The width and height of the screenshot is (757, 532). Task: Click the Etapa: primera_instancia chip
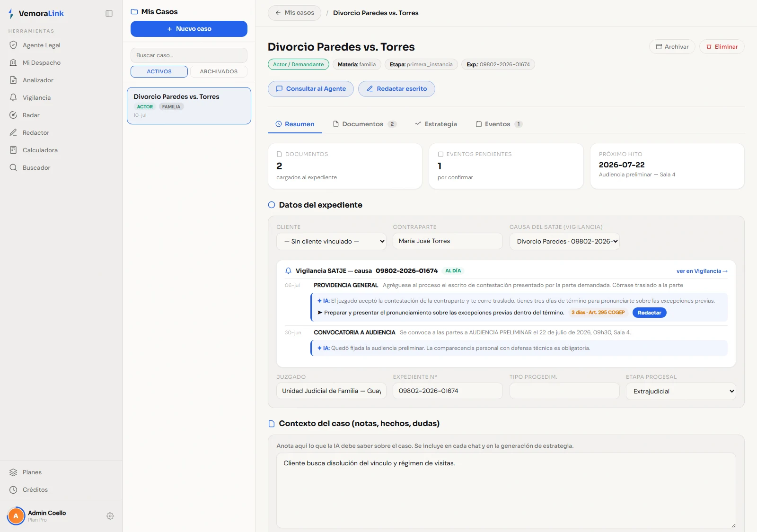[421, 65]
